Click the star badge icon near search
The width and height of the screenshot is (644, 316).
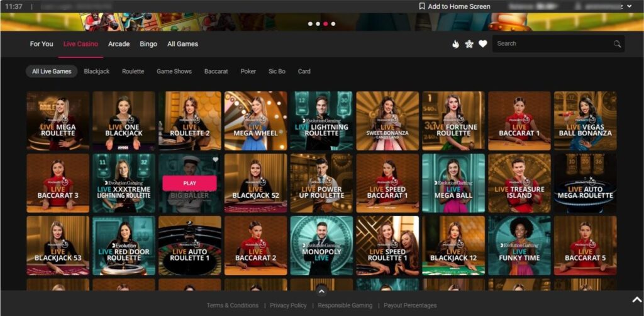pos(469,44)
